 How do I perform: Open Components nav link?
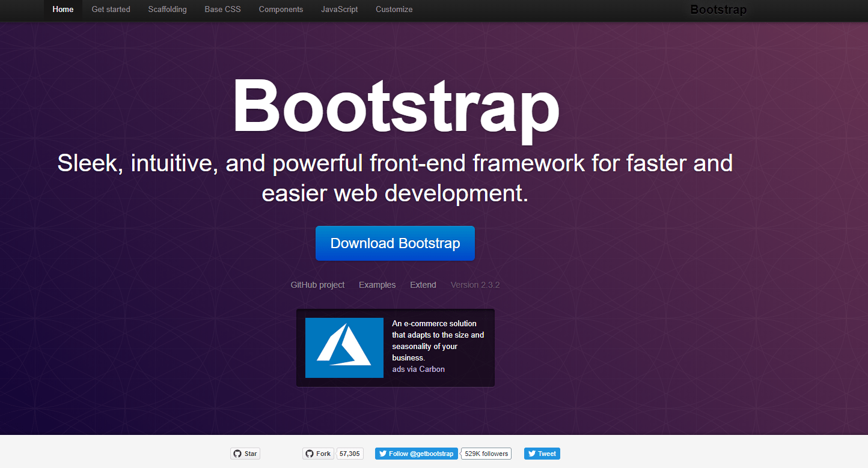pos(281,10)
